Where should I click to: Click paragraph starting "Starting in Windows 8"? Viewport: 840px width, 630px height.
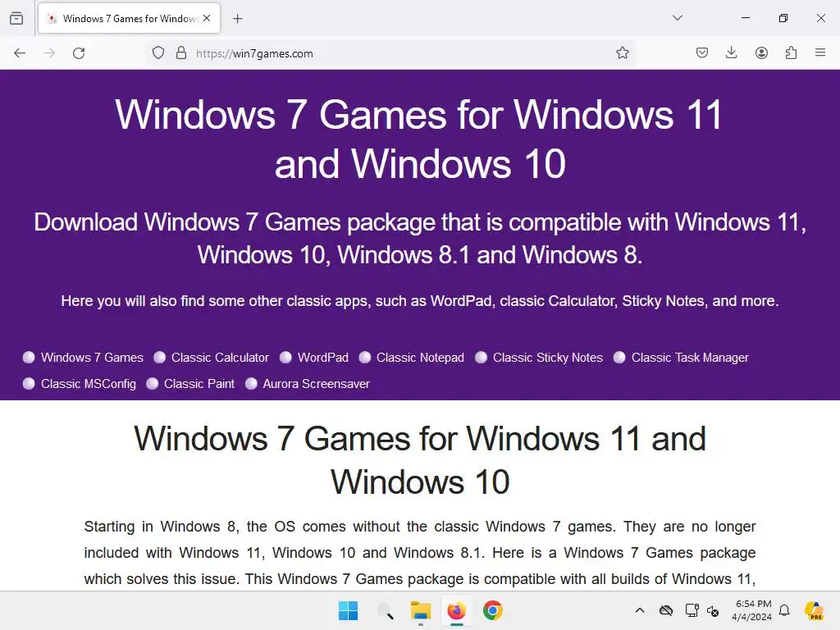419,552
